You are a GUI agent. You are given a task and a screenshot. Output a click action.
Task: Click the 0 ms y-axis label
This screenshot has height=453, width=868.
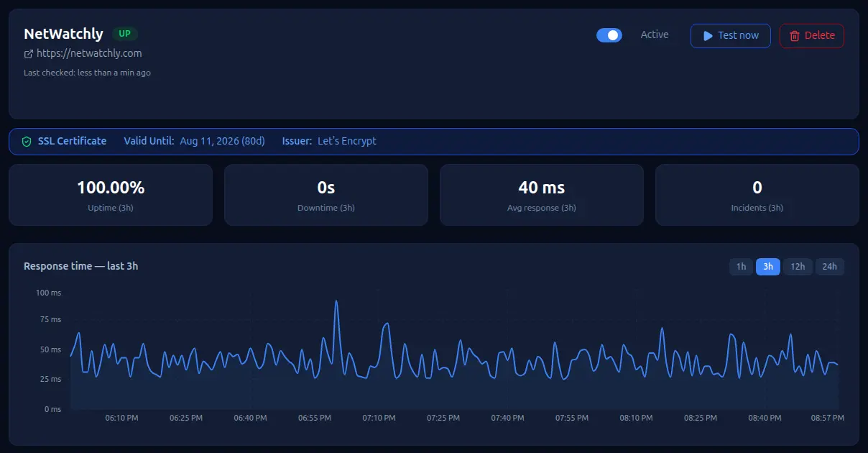52,409
